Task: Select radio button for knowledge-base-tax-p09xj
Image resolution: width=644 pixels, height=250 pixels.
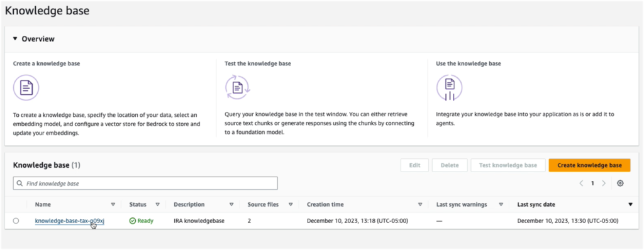Action: (x=16, y=221)
